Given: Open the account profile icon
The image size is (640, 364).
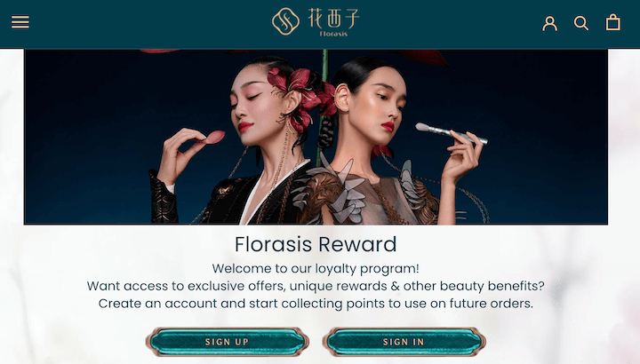Looking at the screenshot, I should coord(550,23).
